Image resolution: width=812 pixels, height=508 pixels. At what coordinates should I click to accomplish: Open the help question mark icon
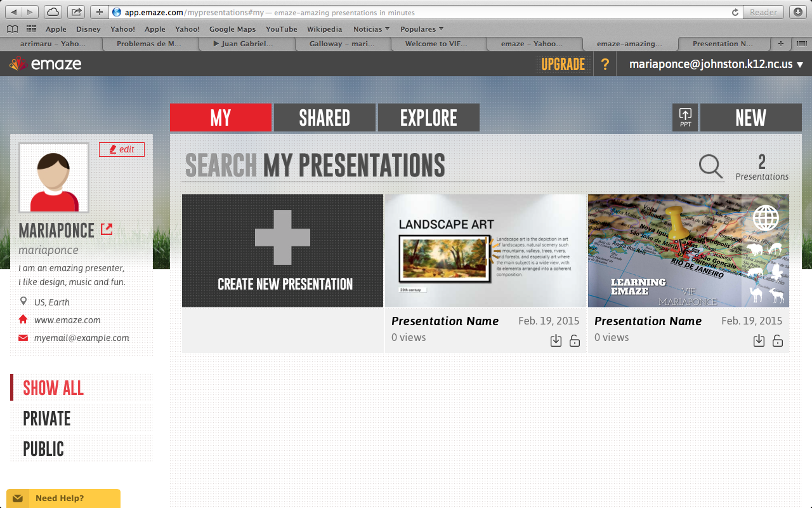tap(605, 64)
